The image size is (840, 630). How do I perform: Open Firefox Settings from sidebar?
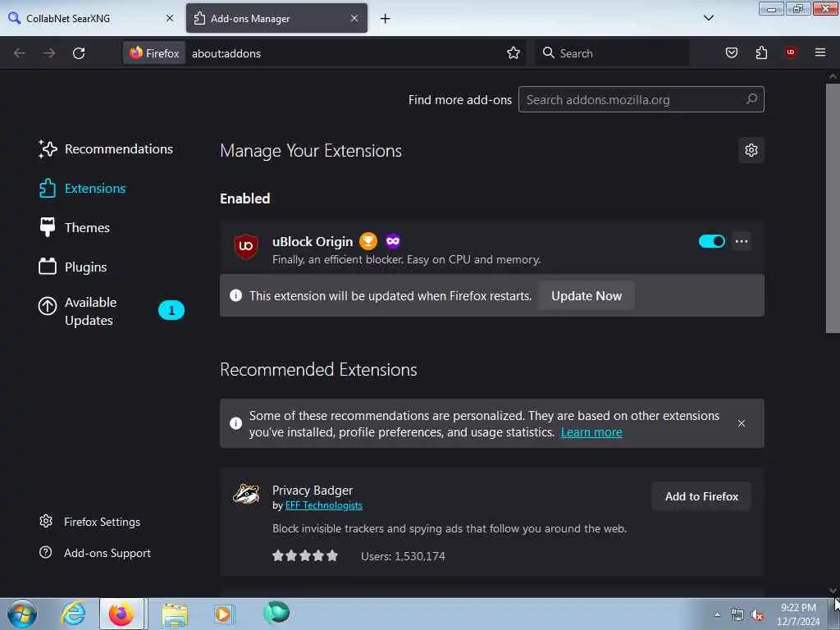click(90, 522)
